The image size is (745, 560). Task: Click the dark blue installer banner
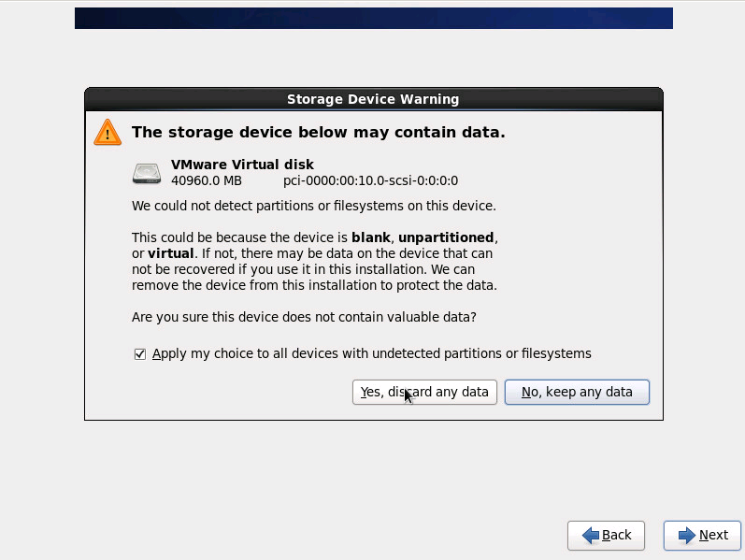[373, 18]
